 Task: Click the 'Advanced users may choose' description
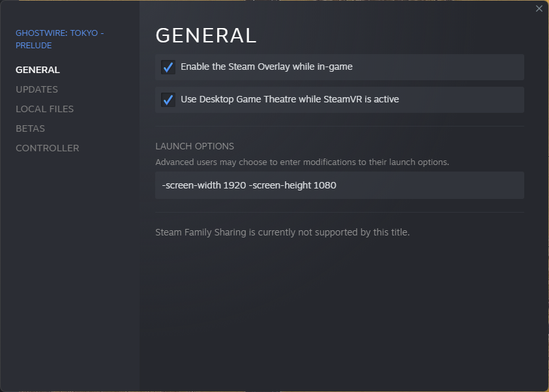pyautogui.click(x=302, y=162)
